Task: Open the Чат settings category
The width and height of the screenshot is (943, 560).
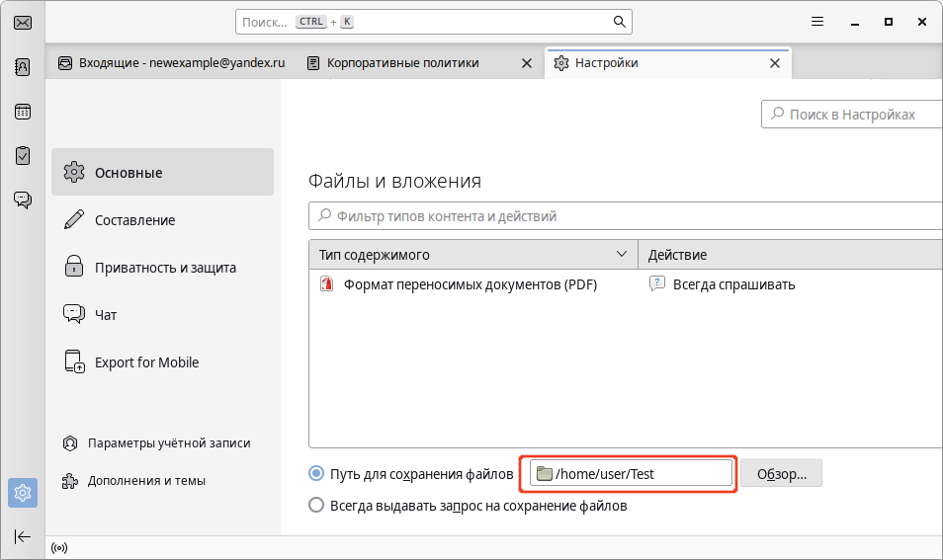Action: pos(162,315)
